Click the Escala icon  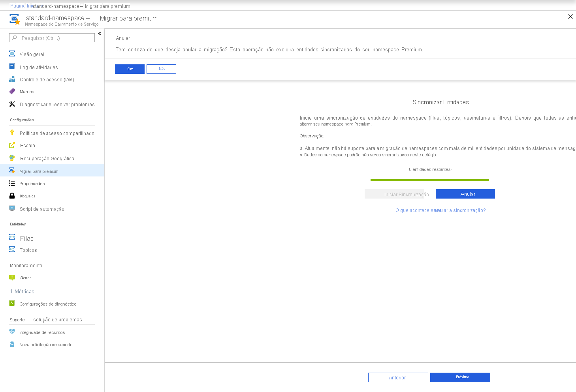(12, 145)
